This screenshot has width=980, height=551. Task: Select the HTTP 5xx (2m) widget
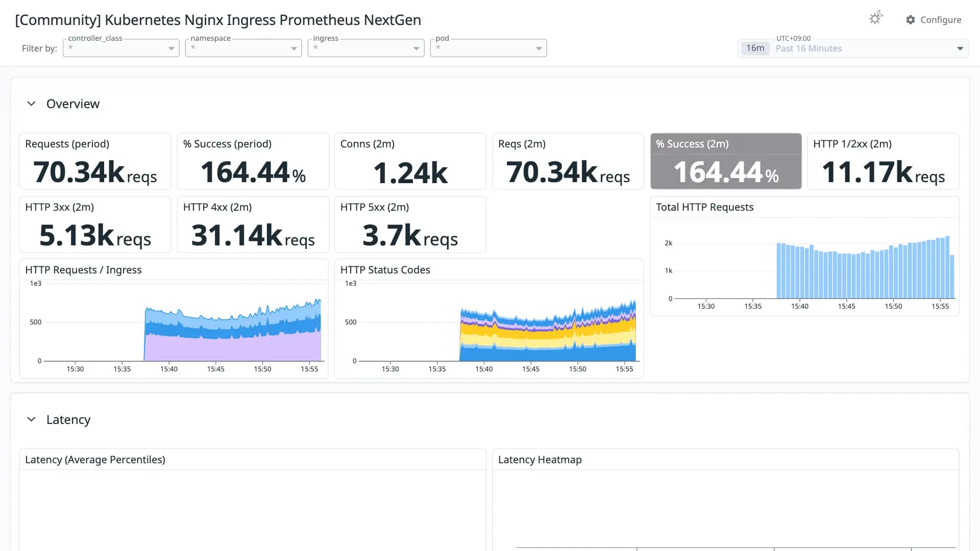(x=410, y=224)
